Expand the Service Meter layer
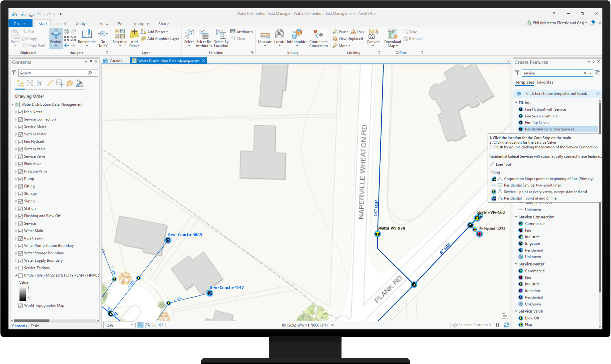Viewport: 611px width, 364px height. [16, 127]
